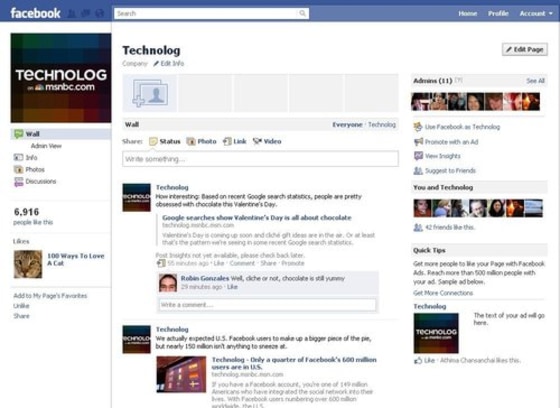Viewport: 560px width, 408px height.
Task: Click Robin Gonzales avatar photo
Action: coord(168,283)
